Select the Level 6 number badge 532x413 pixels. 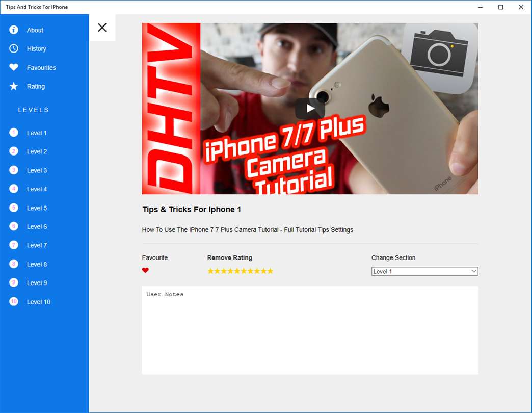(14, 226)
